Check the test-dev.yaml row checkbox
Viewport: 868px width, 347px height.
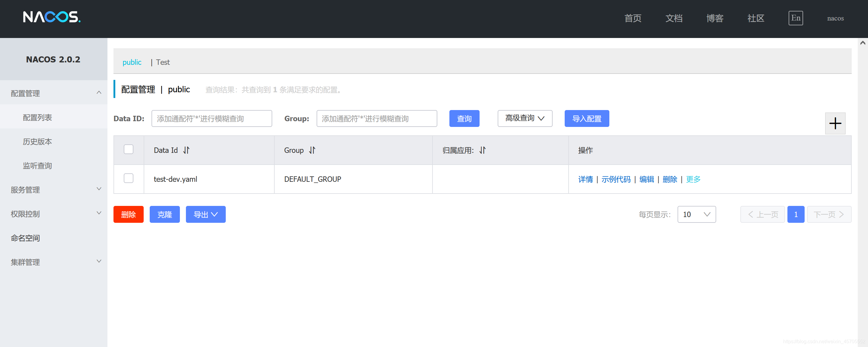(x=128, y=178)
